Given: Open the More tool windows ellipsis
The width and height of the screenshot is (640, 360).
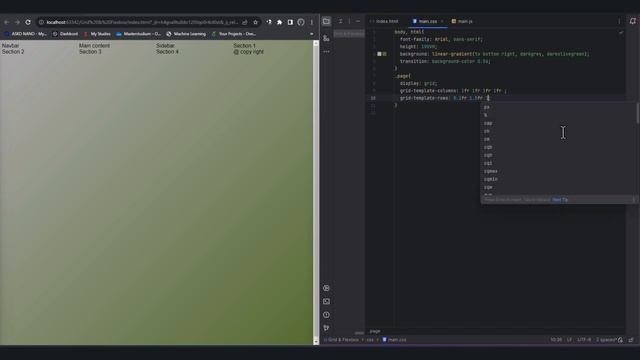Looking at the screenshot, I should (326, 52).
